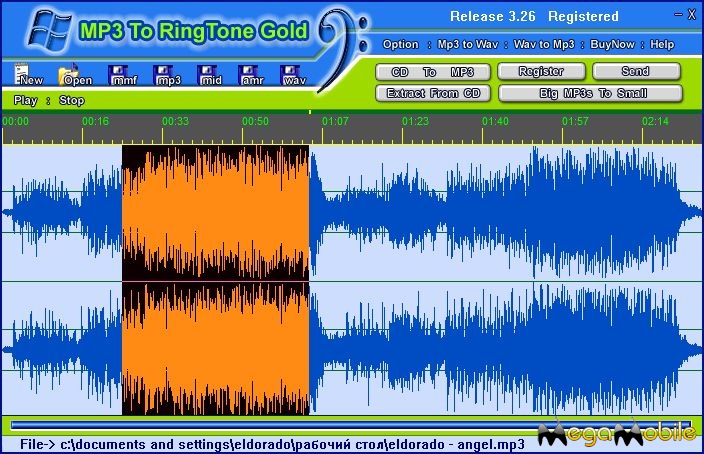
Task: Stop the audio playback
Action: [71, 100]
